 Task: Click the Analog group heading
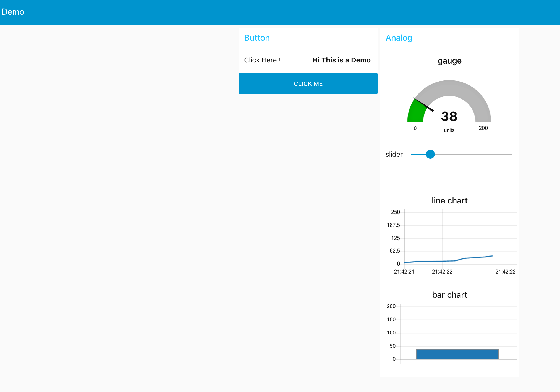click(x=399, y=38)
